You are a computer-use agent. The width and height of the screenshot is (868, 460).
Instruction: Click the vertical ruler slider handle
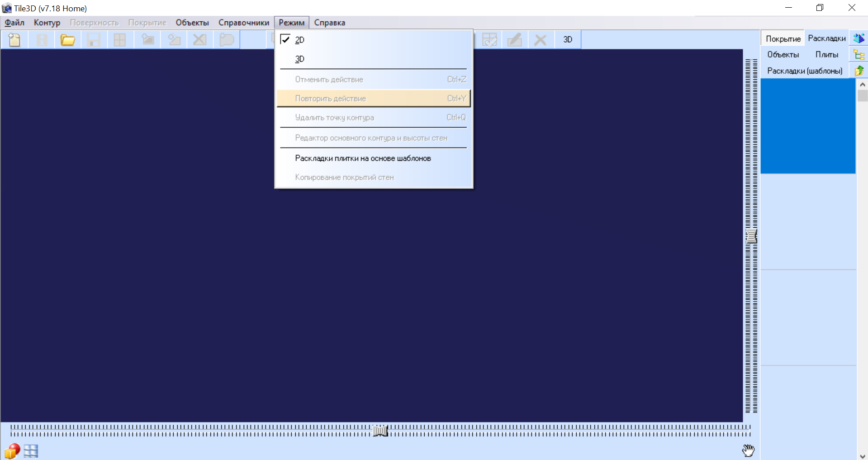[751, 236]
